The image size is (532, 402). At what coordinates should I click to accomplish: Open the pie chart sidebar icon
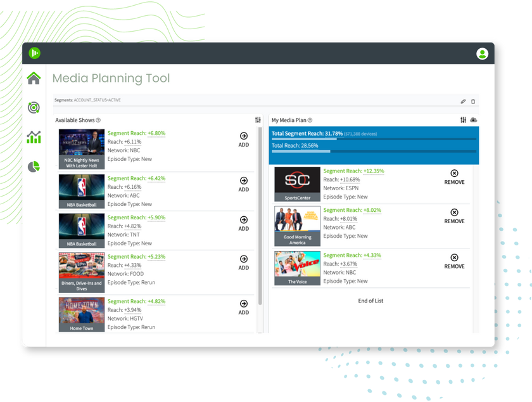34,167
